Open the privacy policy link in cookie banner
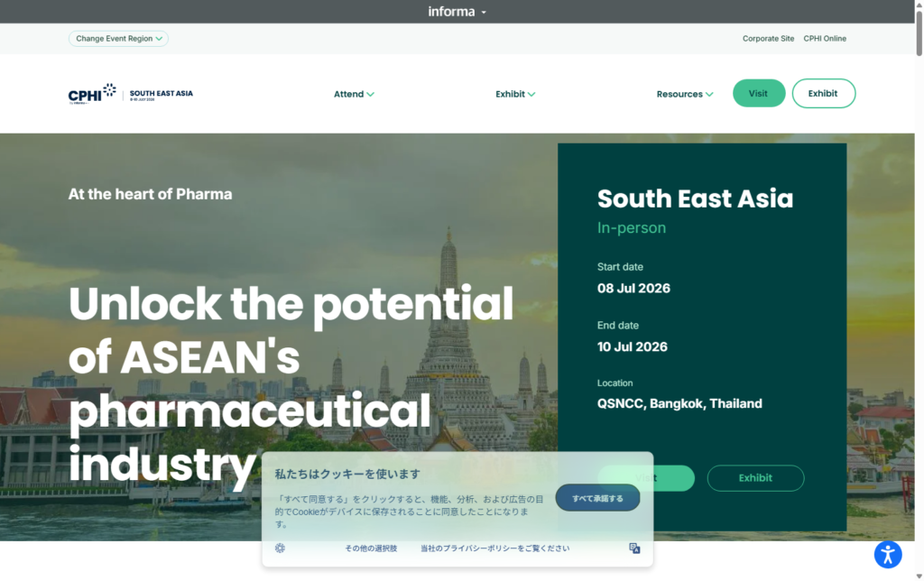The width and height of the screenshot is (924, 581). tap(494, 548)
